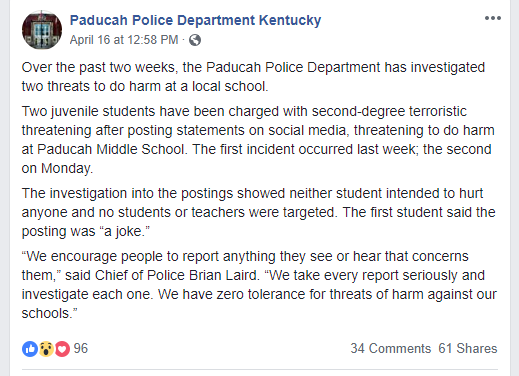Click the "on Monday." line of the post
The image size is (519, 376).
click(x=57, y=169)
